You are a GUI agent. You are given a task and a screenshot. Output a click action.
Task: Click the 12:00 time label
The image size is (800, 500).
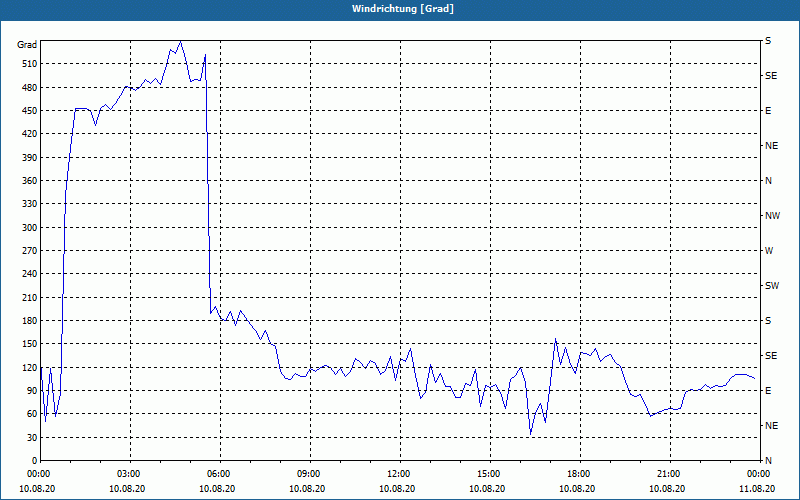pyautogui.click(x=397, y=473)
